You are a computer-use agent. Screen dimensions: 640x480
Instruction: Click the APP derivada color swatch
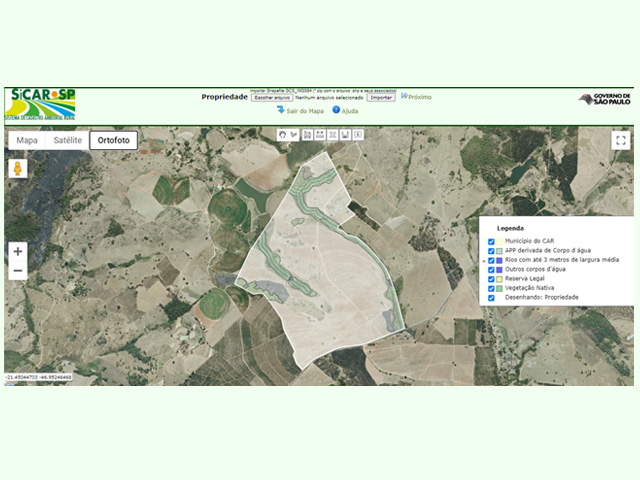click(499, 251)
